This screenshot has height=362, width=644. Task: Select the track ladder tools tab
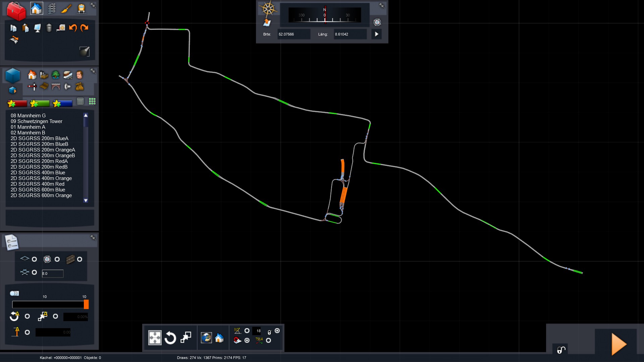tap(52, 9)
